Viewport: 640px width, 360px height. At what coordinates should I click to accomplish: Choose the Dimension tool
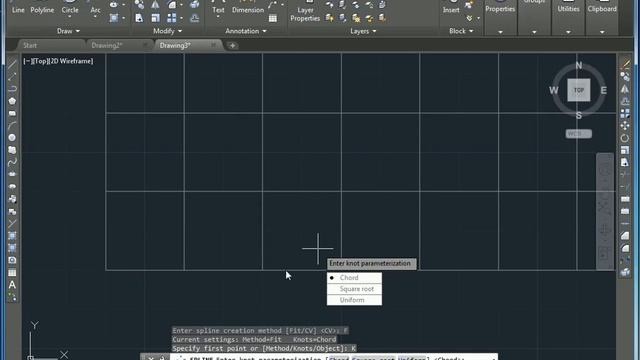(x=248, y=8)
